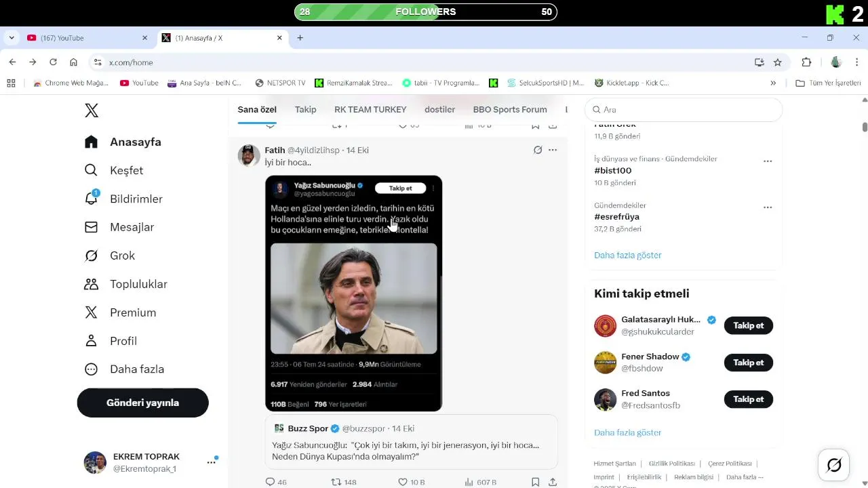The image size is (868, 488).
Task: Reload the page
Action: tap(53, 62)
